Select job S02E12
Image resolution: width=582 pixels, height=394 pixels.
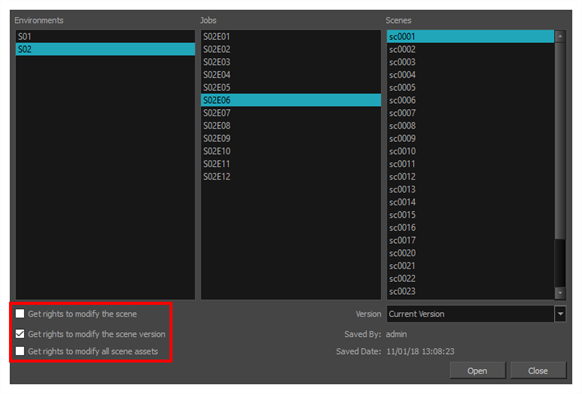(291, 176)
